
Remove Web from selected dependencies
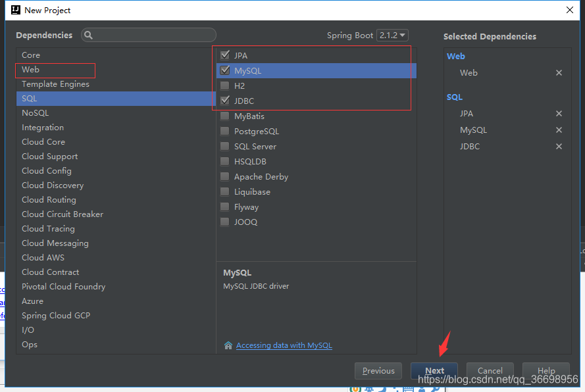pyautogui.click(x=559, y=73)
